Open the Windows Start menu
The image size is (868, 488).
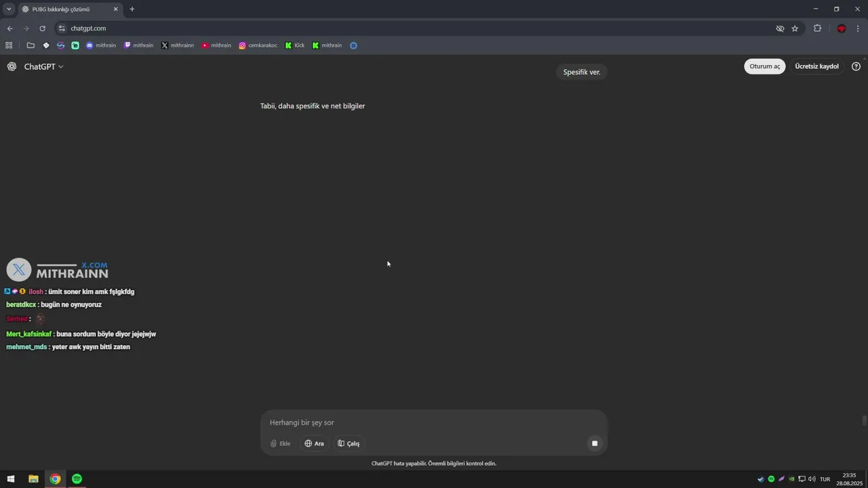pos(11,479)
